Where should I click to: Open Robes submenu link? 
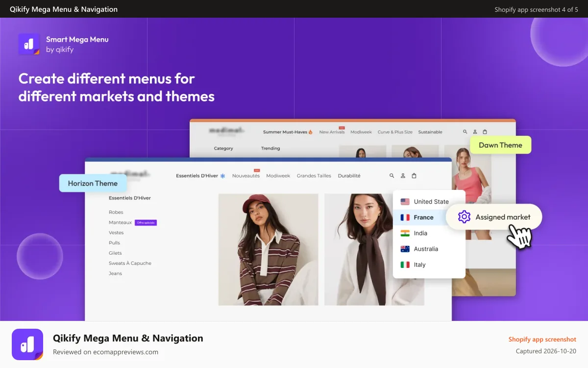pos(116,212)
